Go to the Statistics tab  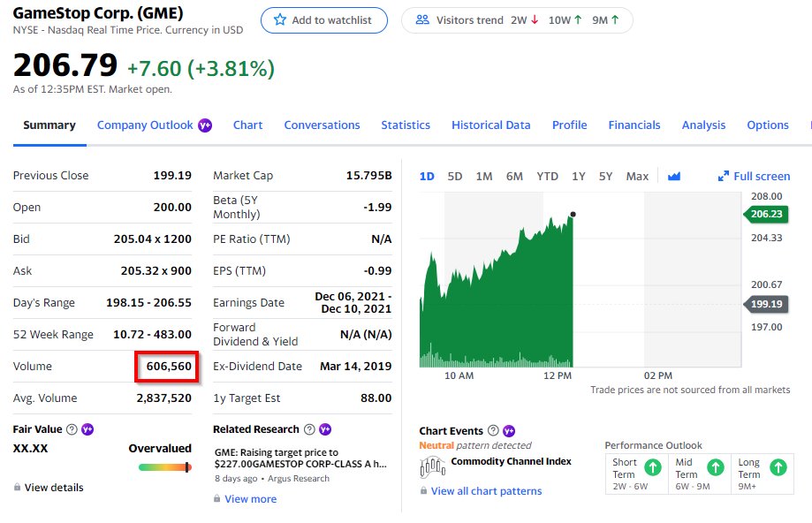[406, 125]
